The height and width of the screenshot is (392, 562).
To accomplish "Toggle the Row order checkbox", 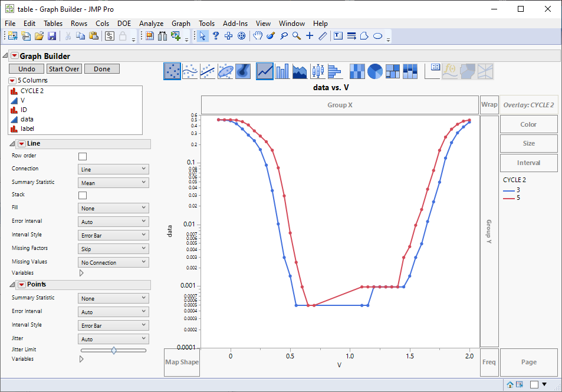I will (83, 156).
